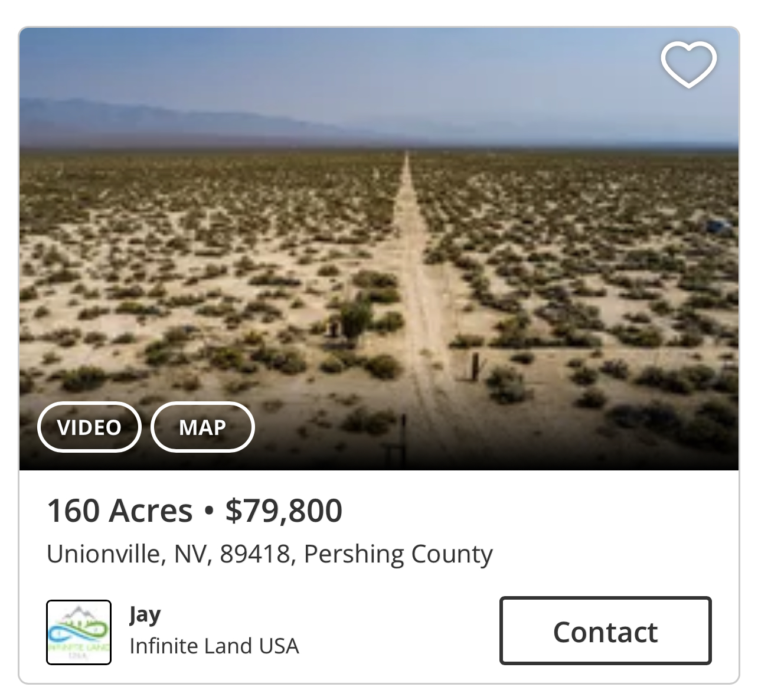Save listing with the heart icon
The image size is (758, 700).
pyautogui.click(x=688, y=64)
